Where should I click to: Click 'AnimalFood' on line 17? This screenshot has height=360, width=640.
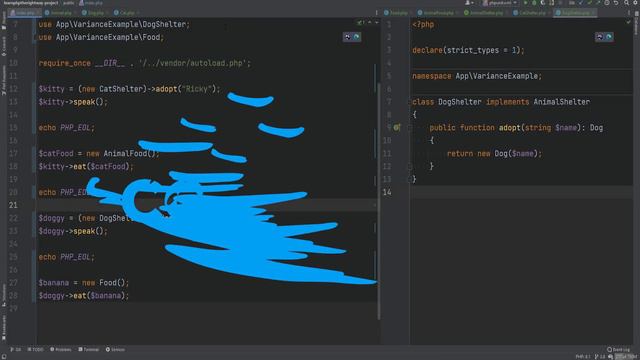pyautogui.click(x=125, y=154)
